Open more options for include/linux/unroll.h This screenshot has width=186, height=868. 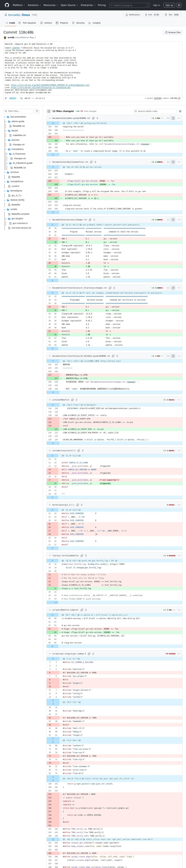[179, 450]
